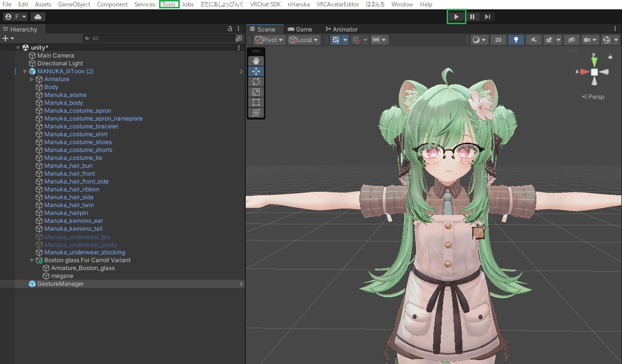
Task: Expand the Armature object in the Hierarchy
Action: 32,79
